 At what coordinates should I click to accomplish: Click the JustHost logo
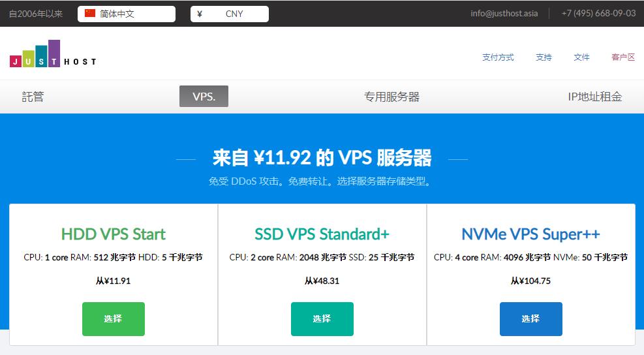(x=53, y=54)
